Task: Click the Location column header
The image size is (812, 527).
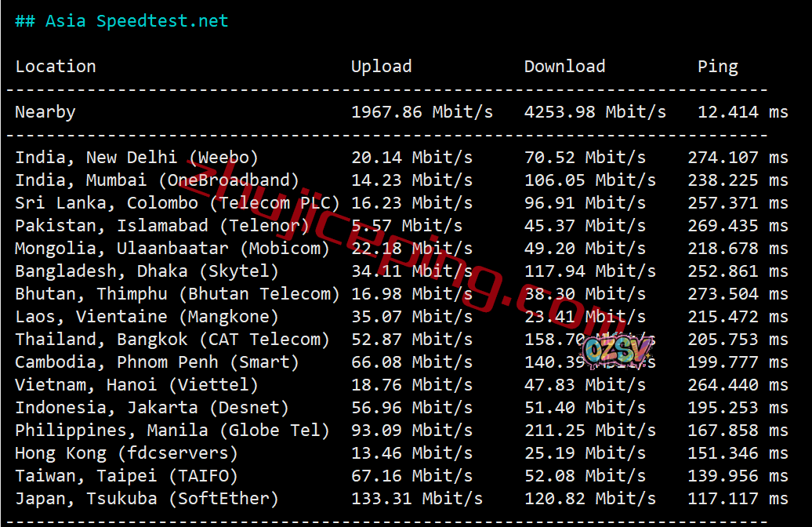Action: pyautogui.click(x=56, y=67)
